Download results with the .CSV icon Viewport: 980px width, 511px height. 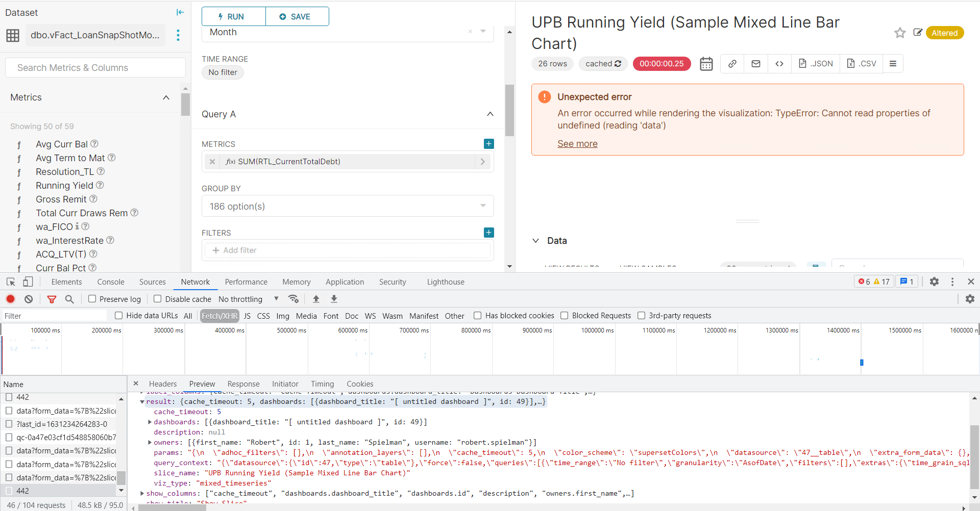tap(862, 63)
